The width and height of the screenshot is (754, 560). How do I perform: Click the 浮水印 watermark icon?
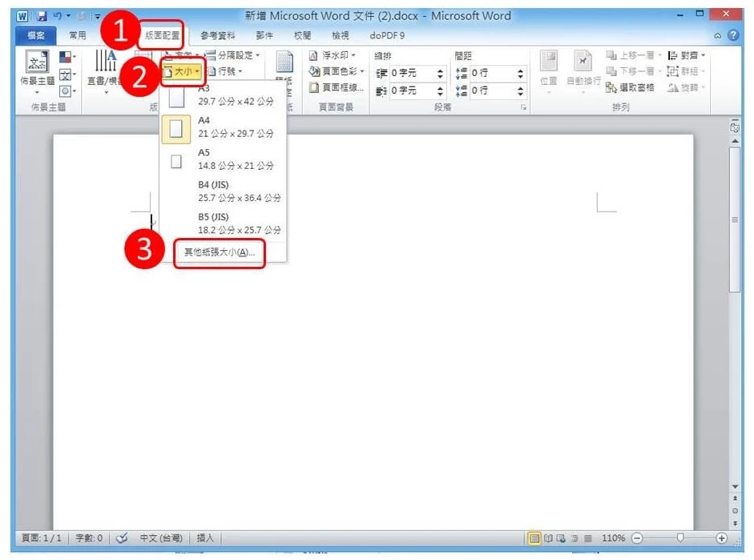[315, 55]
